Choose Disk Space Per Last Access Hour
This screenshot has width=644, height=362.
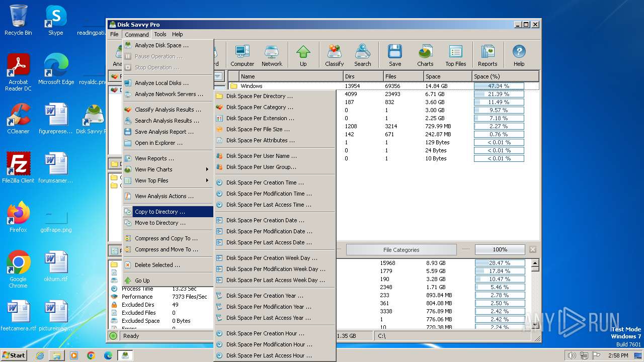coord(275,355)
